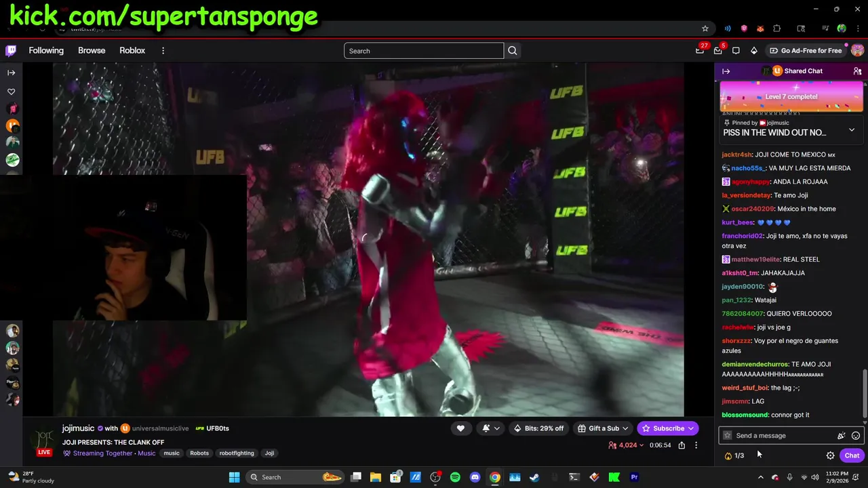Viewport: 868px width, 488px height.
Task: Open chat settings gear icon
Action: point(830,455)
